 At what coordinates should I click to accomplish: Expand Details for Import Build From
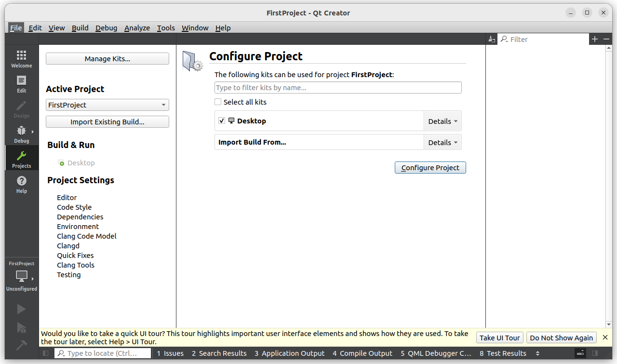coord(443,142)
